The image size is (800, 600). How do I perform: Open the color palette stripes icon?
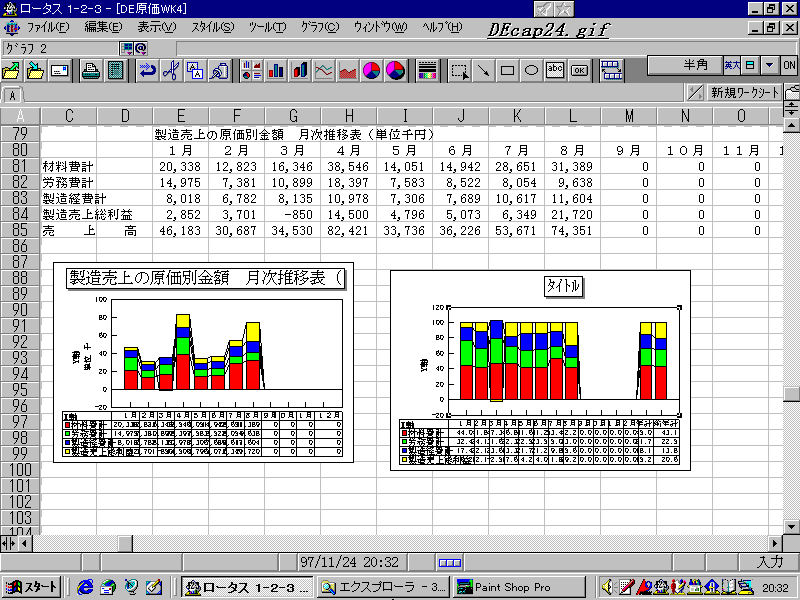pos(427,70)
